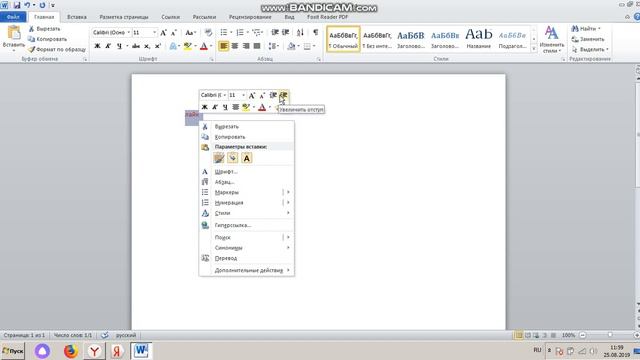Open the ribbon bullets list button
This screenshot has height=360, width=640.
pyautogui.click(x=224, y=32)
